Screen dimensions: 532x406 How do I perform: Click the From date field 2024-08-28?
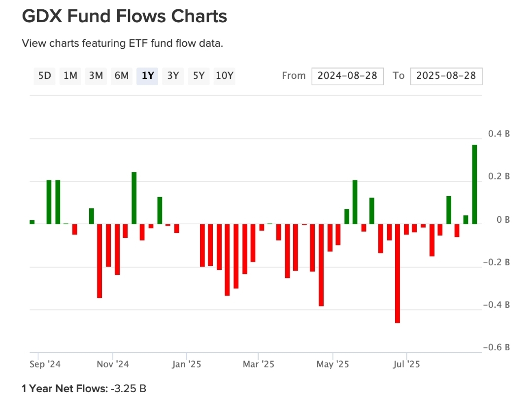click(x=347, y=76)
